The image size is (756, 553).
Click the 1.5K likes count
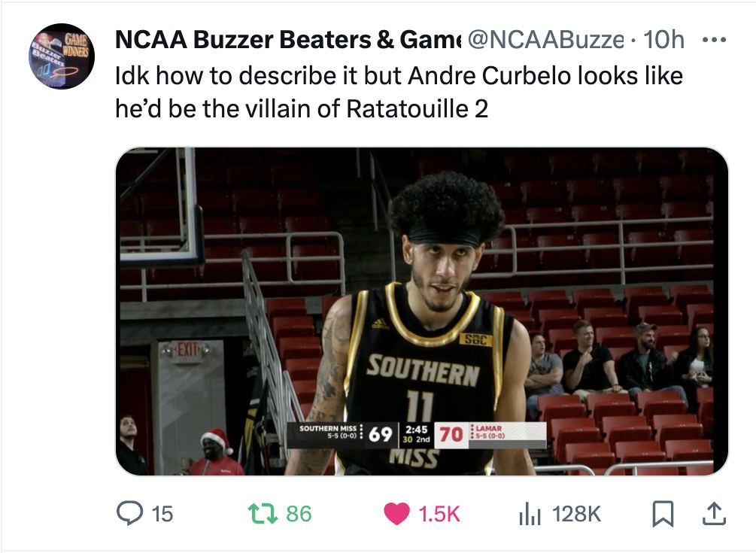point(439,514)
